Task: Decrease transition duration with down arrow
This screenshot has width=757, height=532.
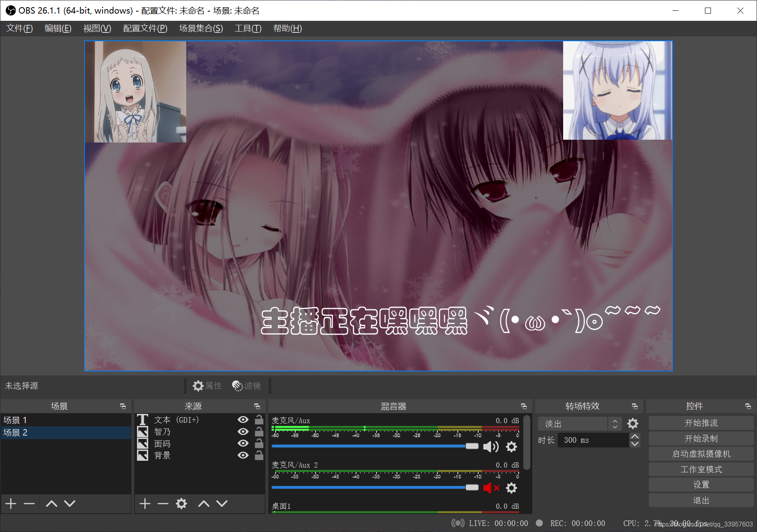Action: (x=634, y=444)
